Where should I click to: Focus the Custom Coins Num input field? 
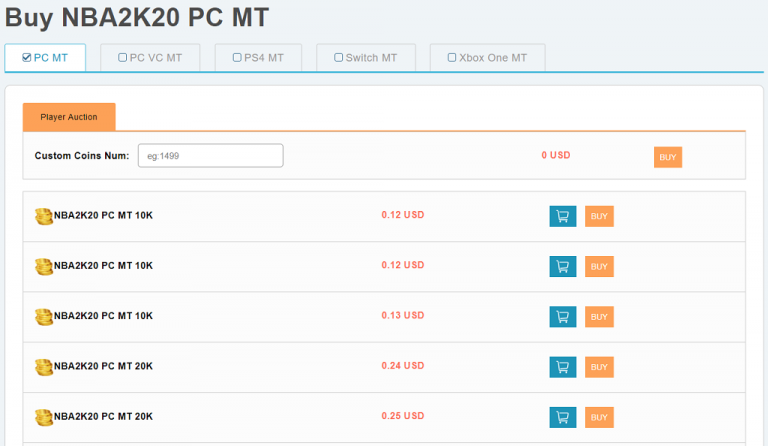tap(211, 156)
